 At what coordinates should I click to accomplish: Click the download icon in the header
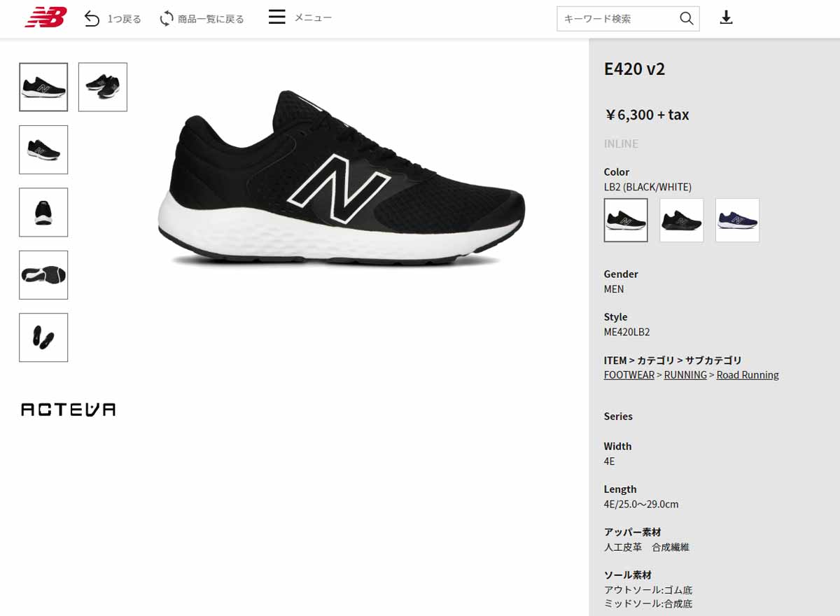coord(727,17)
